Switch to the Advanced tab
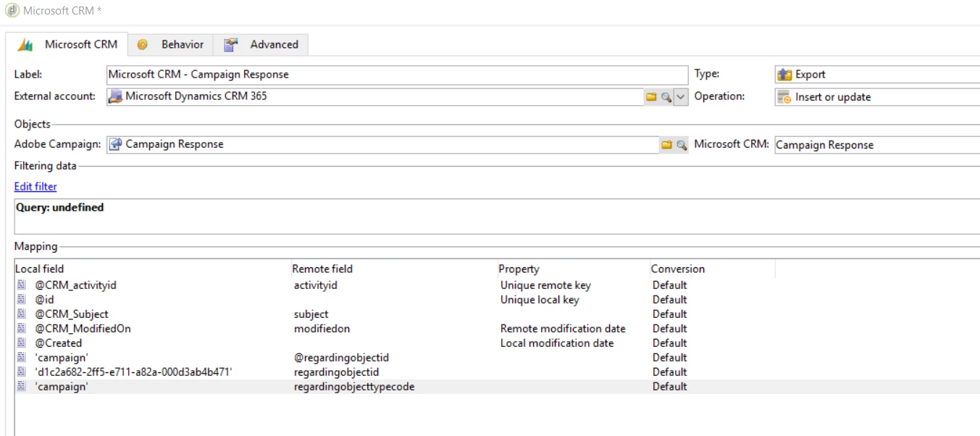Screen dimensions: 980x436 261,44
